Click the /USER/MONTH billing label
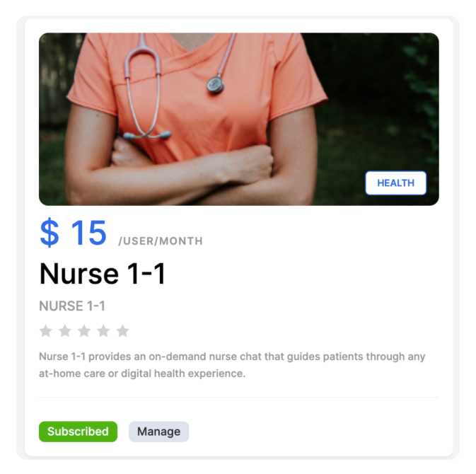Image resolution: width=476 pixels, height=474 pixels. click(161, 241)
